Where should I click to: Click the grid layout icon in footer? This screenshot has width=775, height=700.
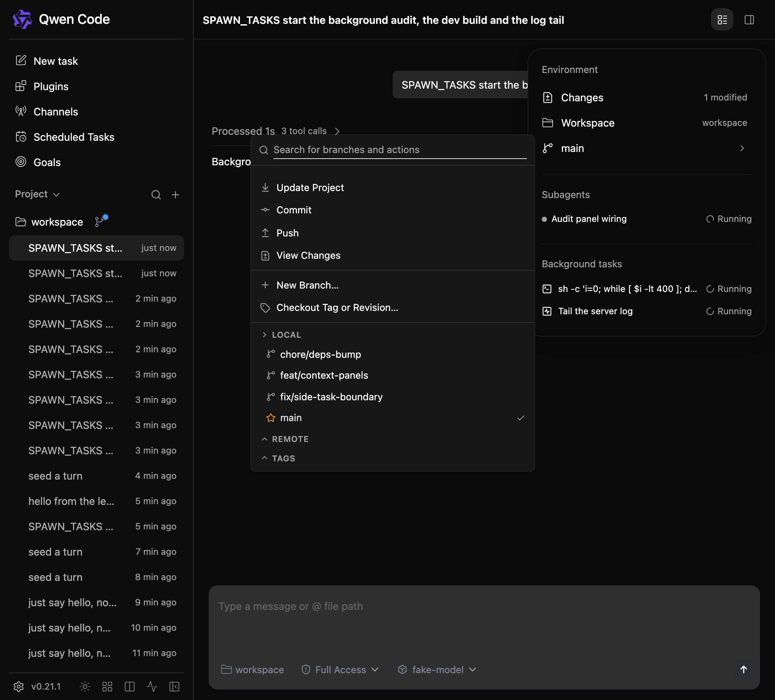pos(107,687)
